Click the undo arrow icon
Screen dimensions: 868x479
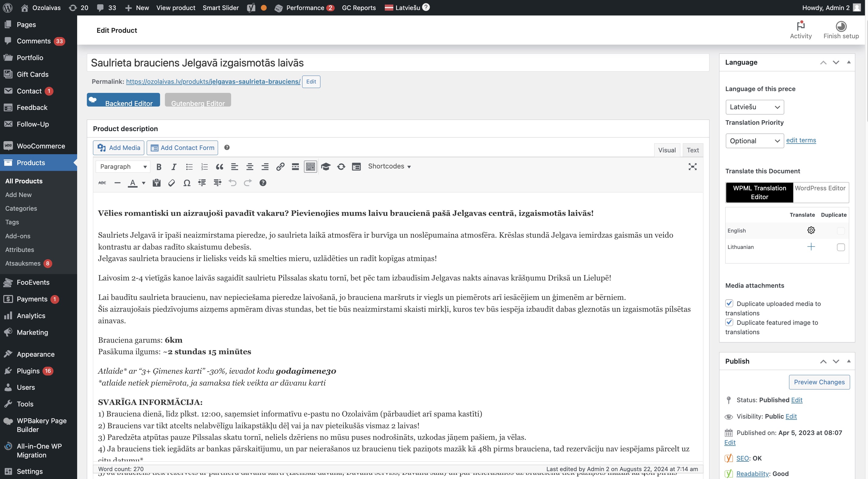[232, 183]
